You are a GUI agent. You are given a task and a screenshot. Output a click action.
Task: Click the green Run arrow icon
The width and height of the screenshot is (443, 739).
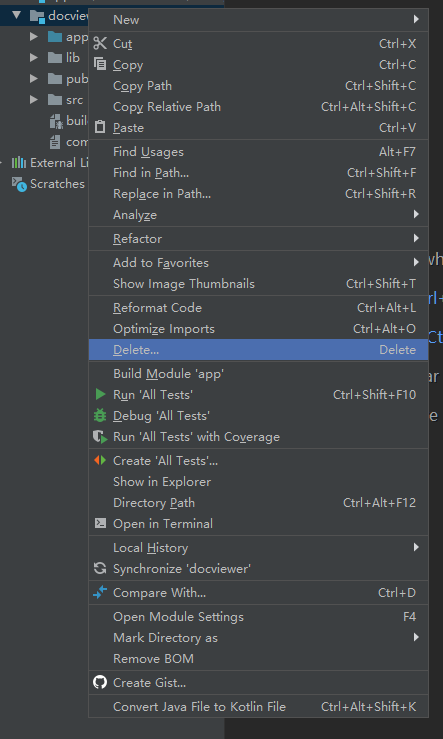(100, 394)
